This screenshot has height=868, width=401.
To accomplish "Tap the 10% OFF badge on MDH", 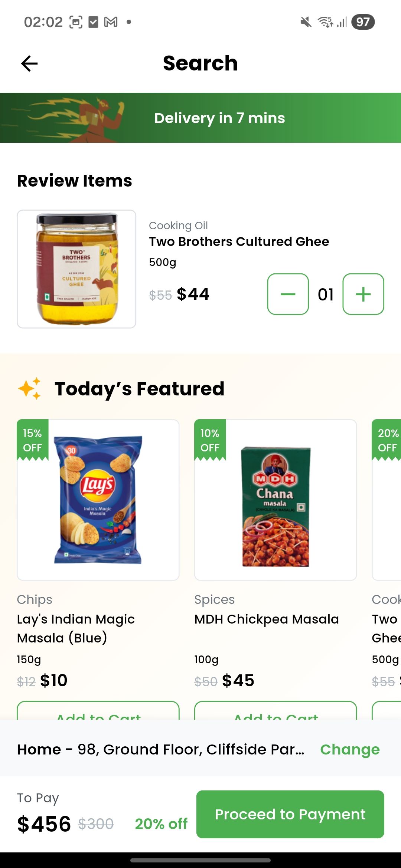I will (210, 440).
